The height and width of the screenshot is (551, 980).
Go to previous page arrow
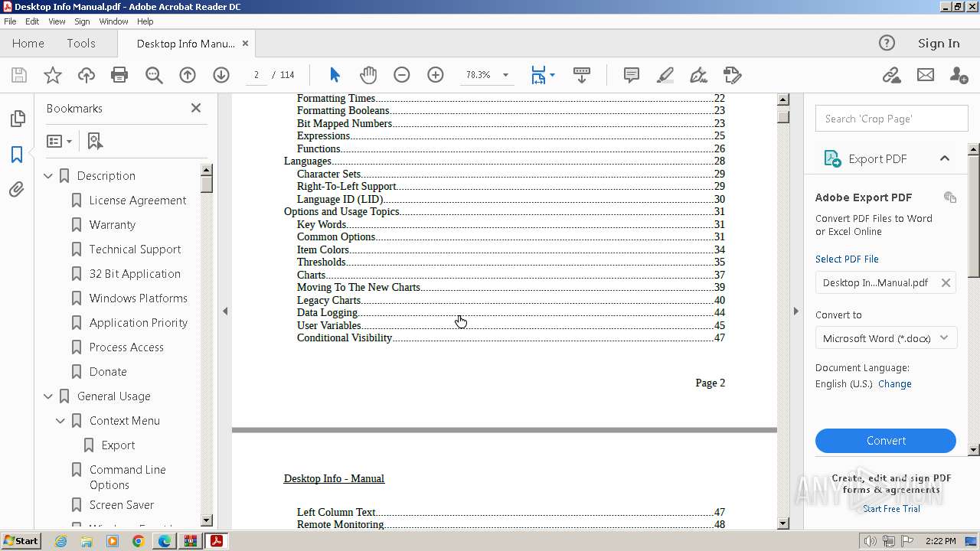coord(188,75)
